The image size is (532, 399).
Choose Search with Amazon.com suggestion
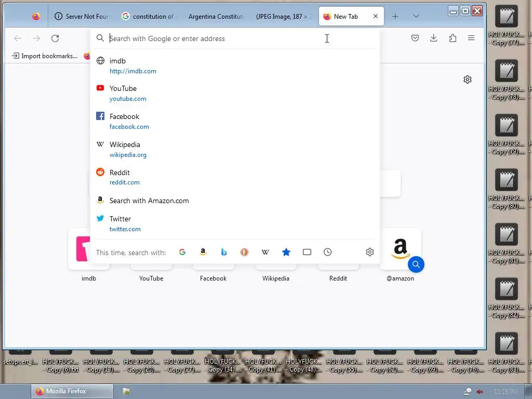pos(235,201)
